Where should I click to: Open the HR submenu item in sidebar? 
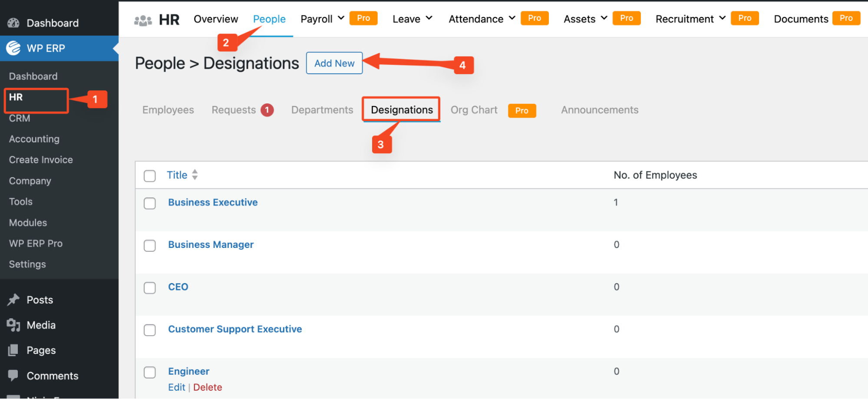[x=16, y=97]
